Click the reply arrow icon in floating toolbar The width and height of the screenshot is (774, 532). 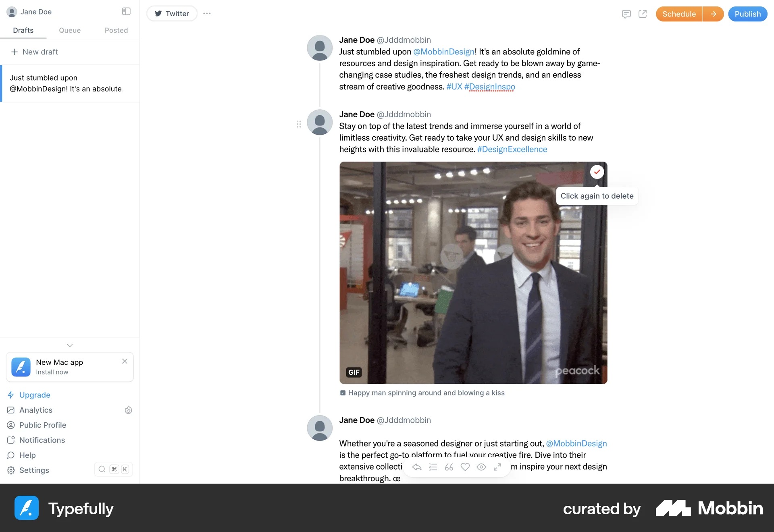pyautogui.click(x=417, y=467)
